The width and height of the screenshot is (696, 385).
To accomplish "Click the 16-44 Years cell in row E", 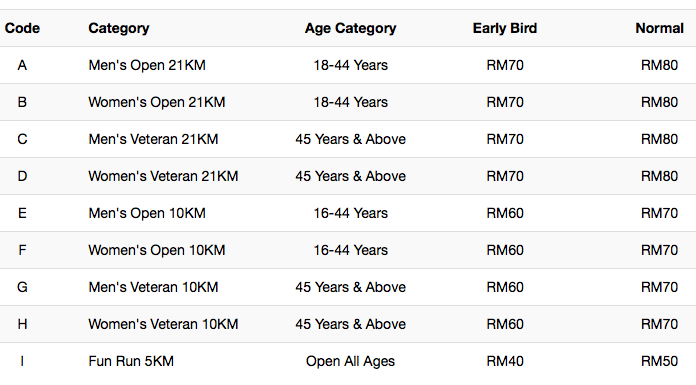I will click(350, 213).
